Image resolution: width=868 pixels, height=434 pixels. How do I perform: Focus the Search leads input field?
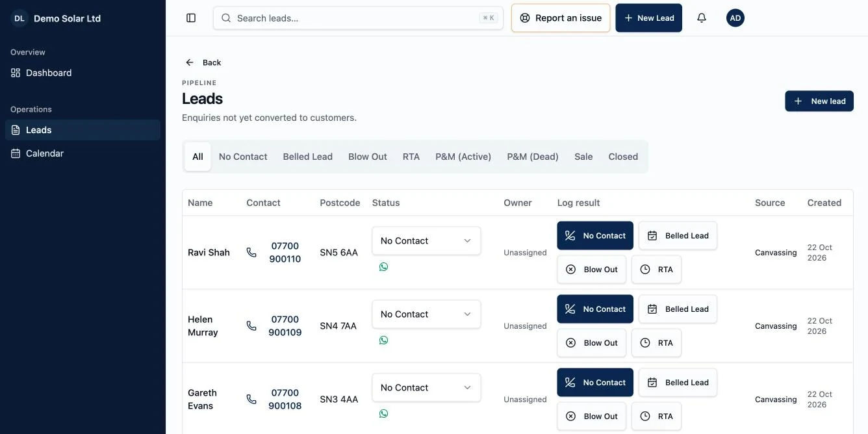(358, 18)
